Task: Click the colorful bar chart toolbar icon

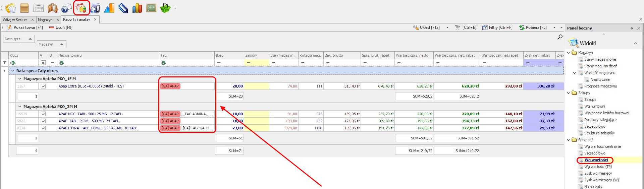Action: [x=137, y=8]
